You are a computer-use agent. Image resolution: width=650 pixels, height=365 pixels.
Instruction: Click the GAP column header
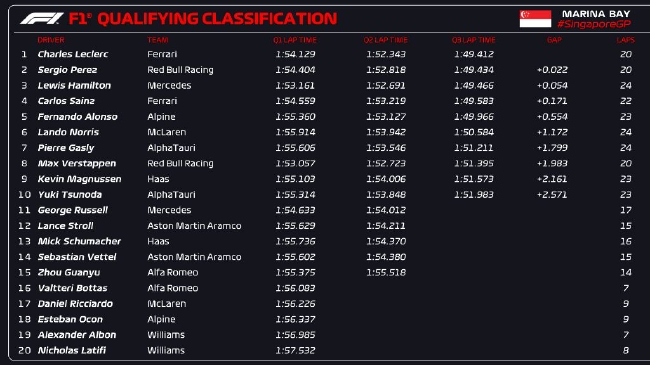(554, 40)
